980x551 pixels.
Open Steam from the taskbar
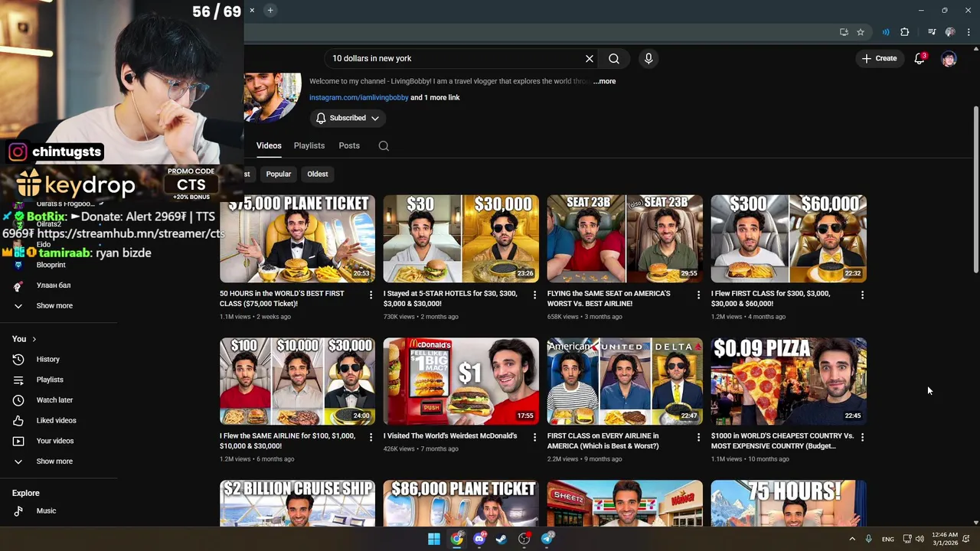501,539
